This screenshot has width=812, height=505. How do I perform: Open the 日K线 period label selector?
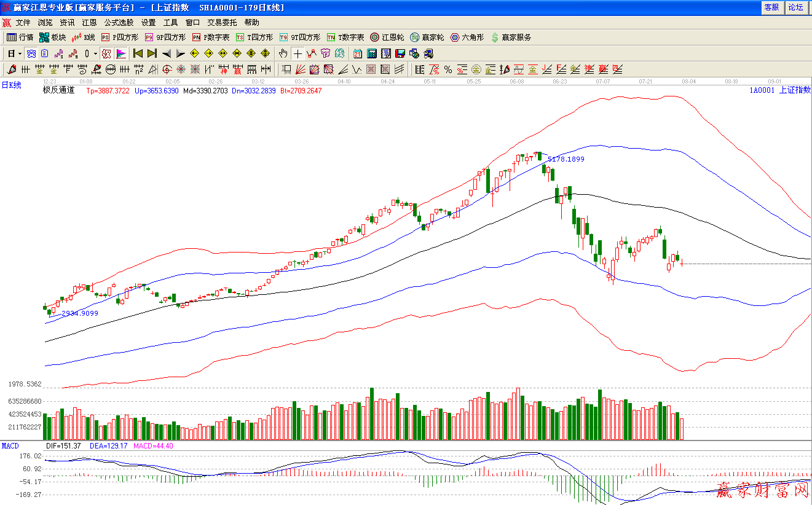coord(11,85)
